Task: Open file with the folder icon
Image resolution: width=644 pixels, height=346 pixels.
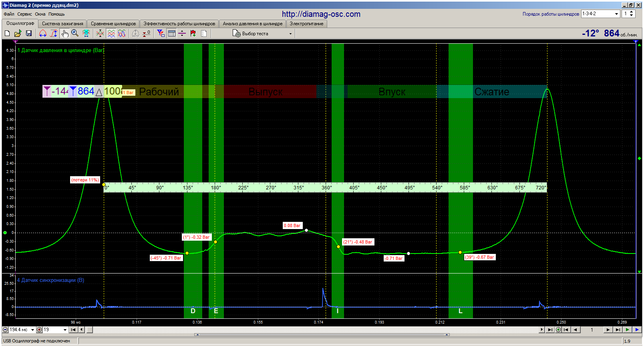Action: coord(18,34)
